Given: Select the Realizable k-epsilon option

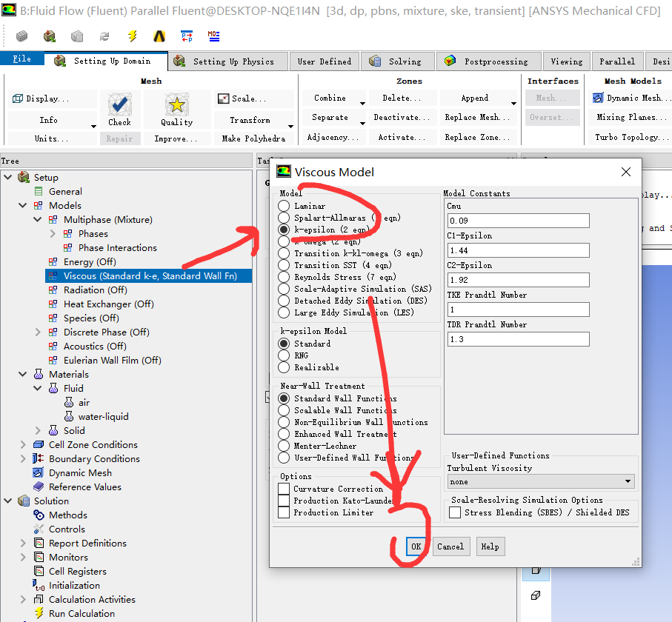Looking at the screenshot, I should pyautogui.click(x=284, y=367).
